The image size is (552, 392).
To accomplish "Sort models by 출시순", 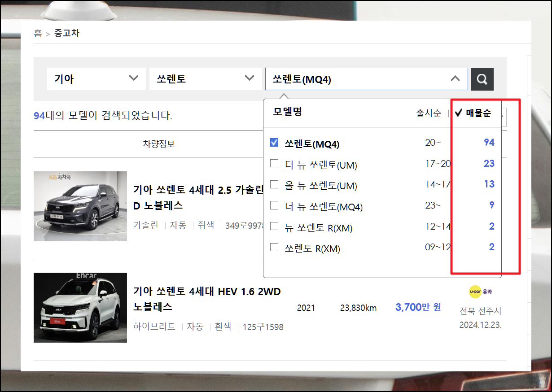I will tap(429, 113).
